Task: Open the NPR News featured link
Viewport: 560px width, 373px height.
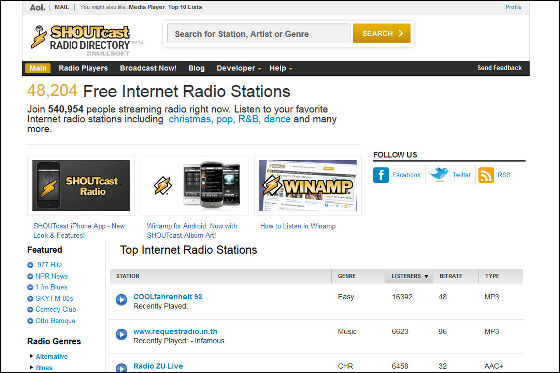Action: click(52, 276)
